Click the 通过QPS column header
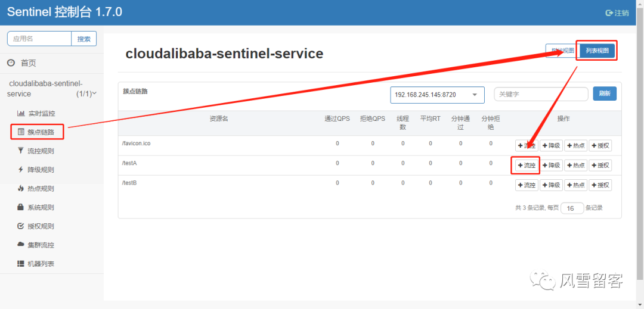The image size is (644, 309). coord(337,118)
